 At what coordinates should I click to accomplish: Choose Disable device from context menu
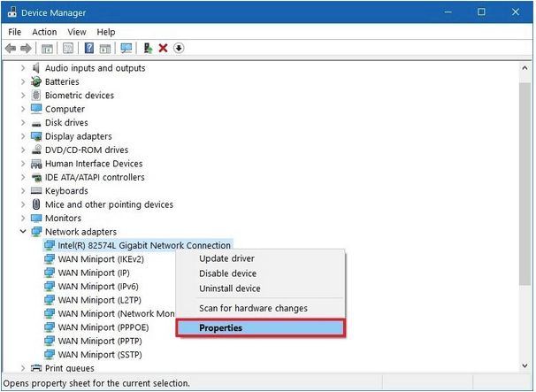click(260, 273)
